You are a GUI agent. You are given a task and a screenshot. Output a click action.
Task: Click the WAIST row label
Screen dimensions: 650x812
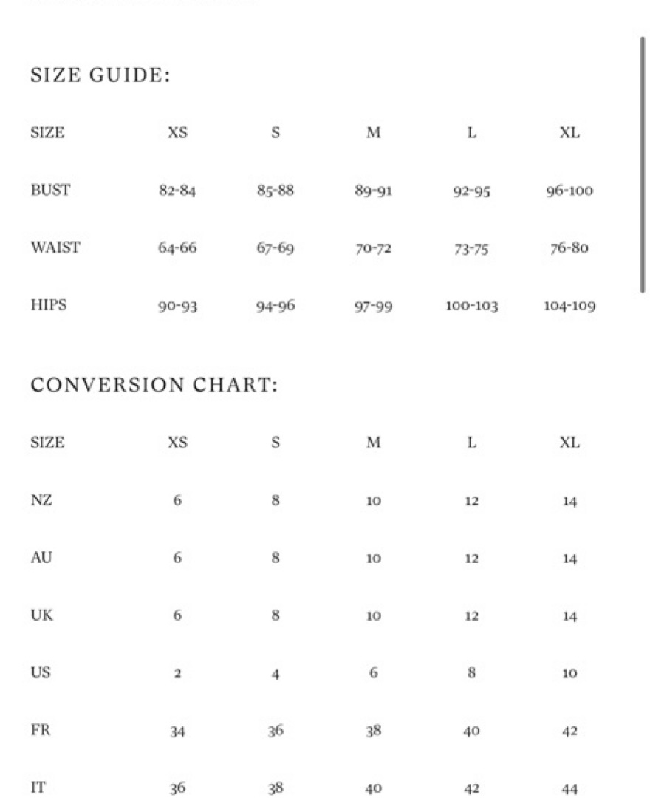click(55, 248)
